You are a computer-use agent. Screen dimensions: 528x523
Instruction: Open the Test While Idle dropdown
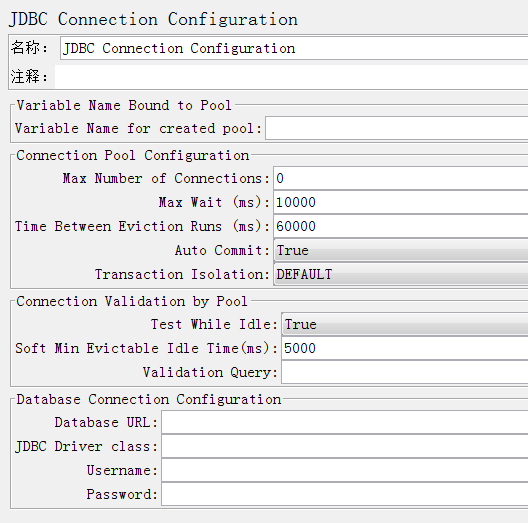point(405,324)
